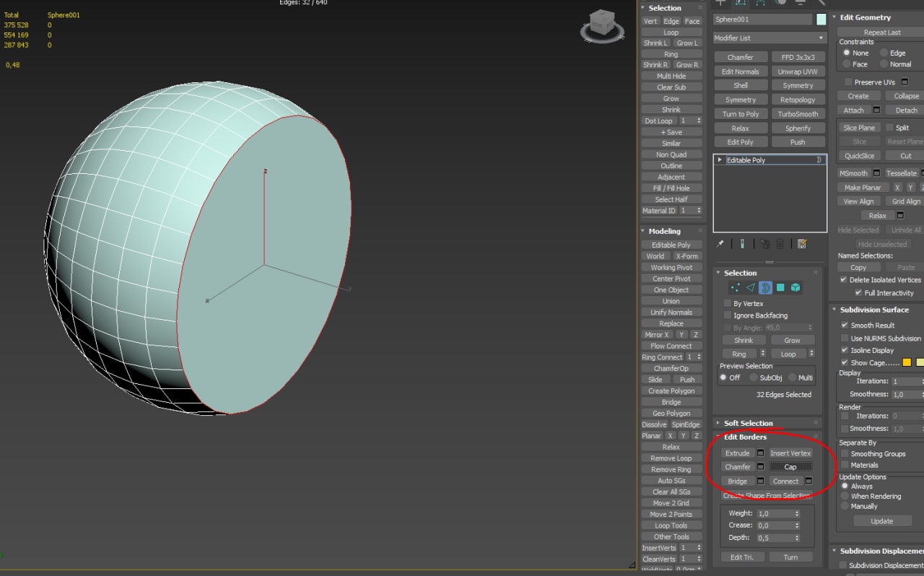The height and width of the screenshot is (576, 924).
Task: Select When Rendering update option
Action: (x=845, y=497)
